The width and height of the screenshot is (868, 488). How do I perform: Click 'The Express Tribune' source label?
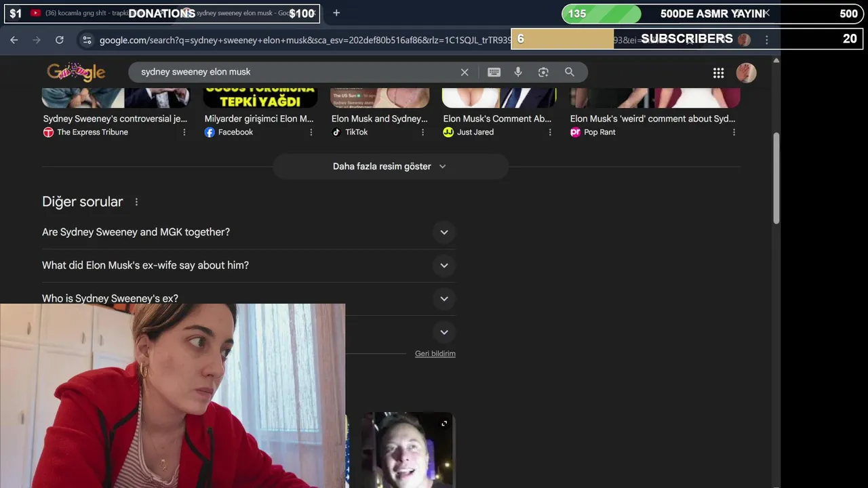coord(92,132)
